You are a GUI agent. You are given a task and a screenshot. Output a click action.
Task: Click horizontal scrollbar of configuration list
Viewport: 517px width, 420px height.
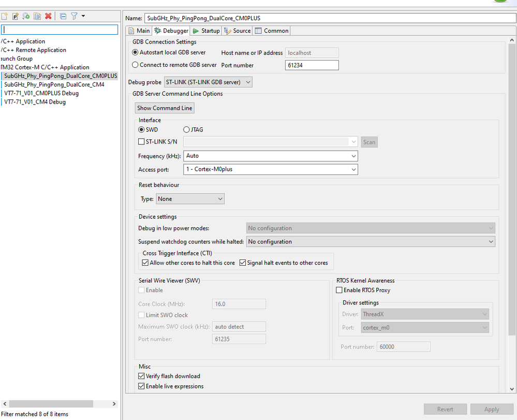(x=51, y=404)
